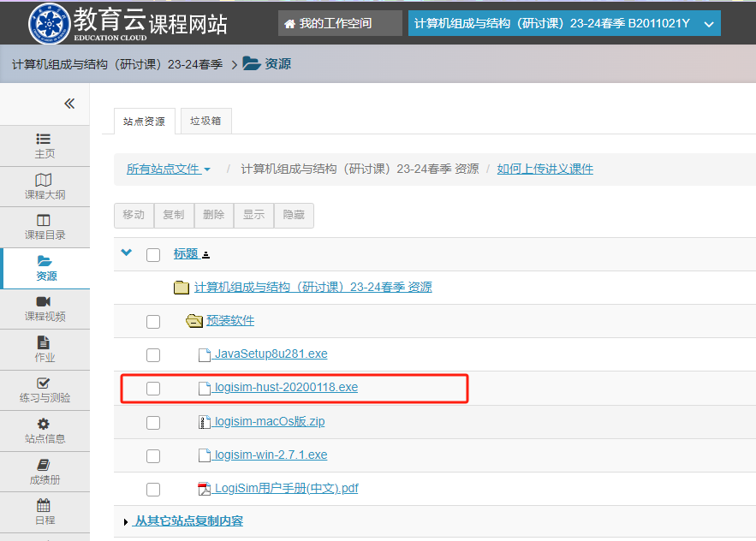This screenshot has width=756, height=541.
Task: Download logisim-win-2.7.1.exe link
Action: 270,455
